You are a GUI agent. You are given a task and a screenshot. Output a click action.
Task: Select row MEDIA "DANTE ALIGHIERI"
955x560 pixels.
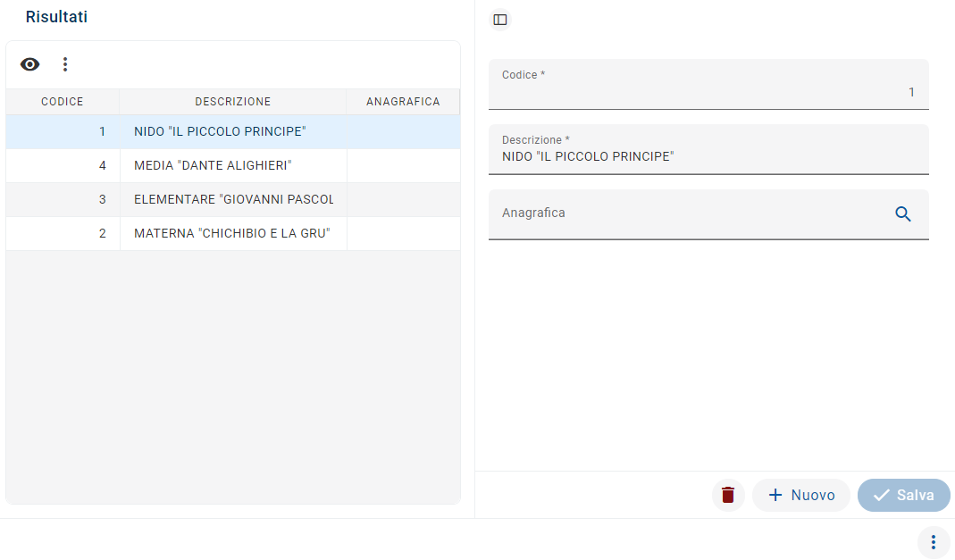(x=213, y=166)
